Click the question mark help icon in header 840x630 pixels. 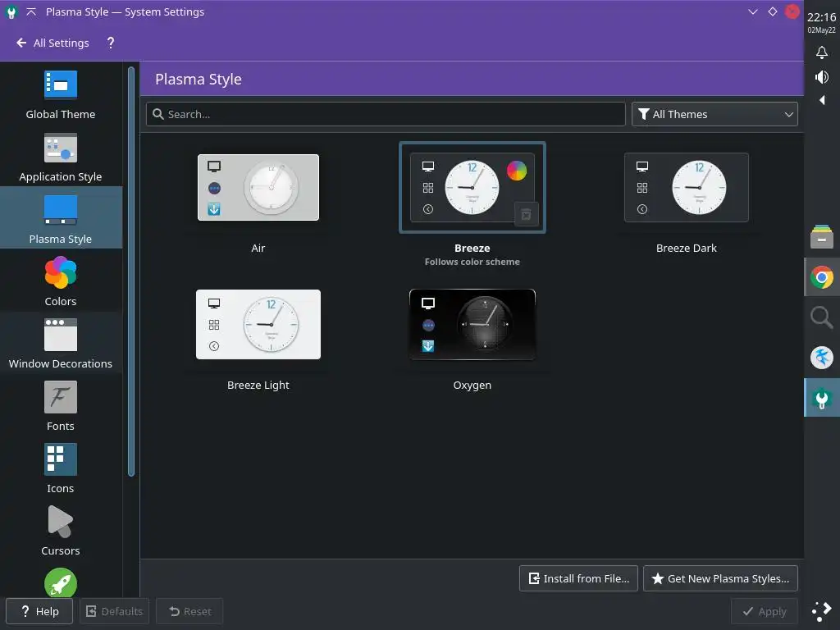click(111, 43)
